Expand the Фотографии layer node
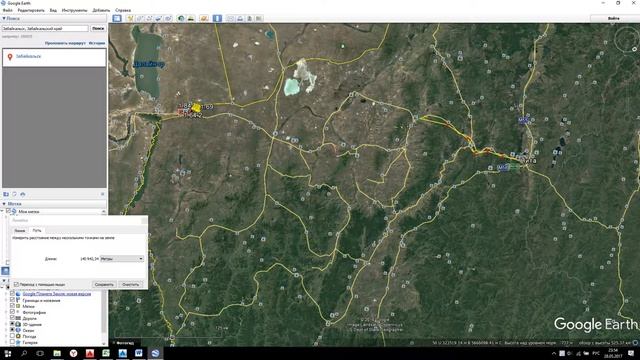 pyautogui.click(x=6, y=312)
